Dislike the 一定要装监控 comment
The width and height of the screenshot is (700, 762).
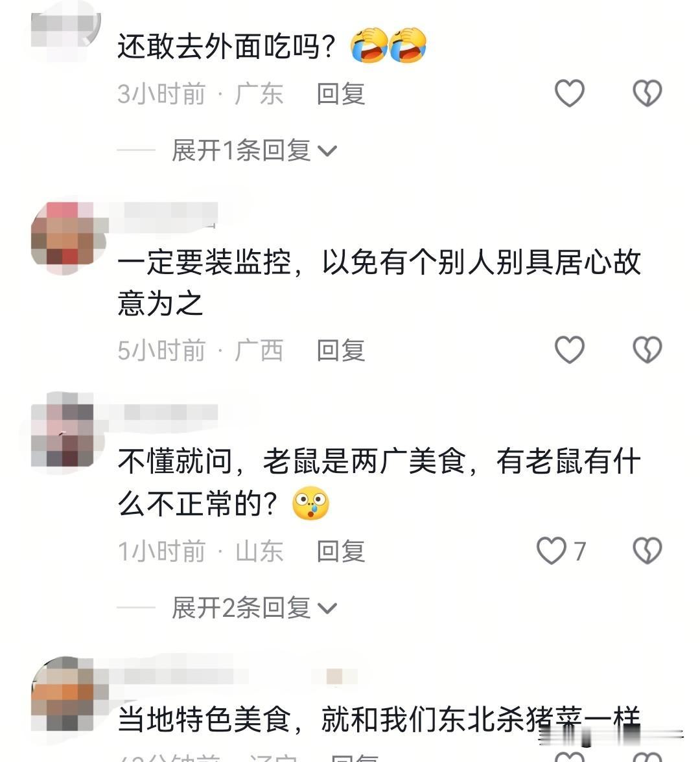point(647,349)
